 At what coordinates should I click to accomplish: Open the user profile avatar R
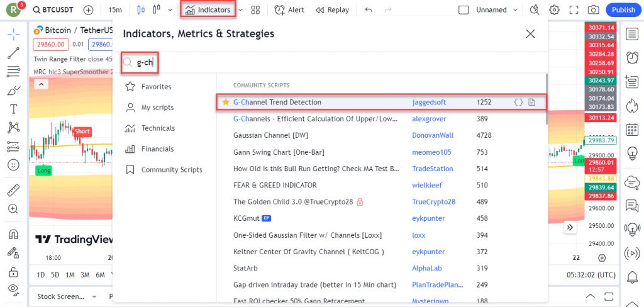point(14,10)
